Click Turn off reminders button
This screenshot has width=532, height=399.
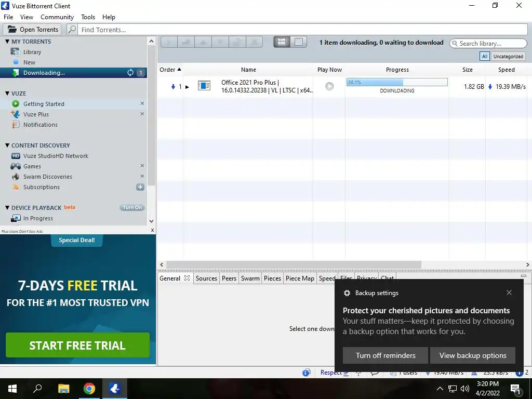[x=385, y=355]
